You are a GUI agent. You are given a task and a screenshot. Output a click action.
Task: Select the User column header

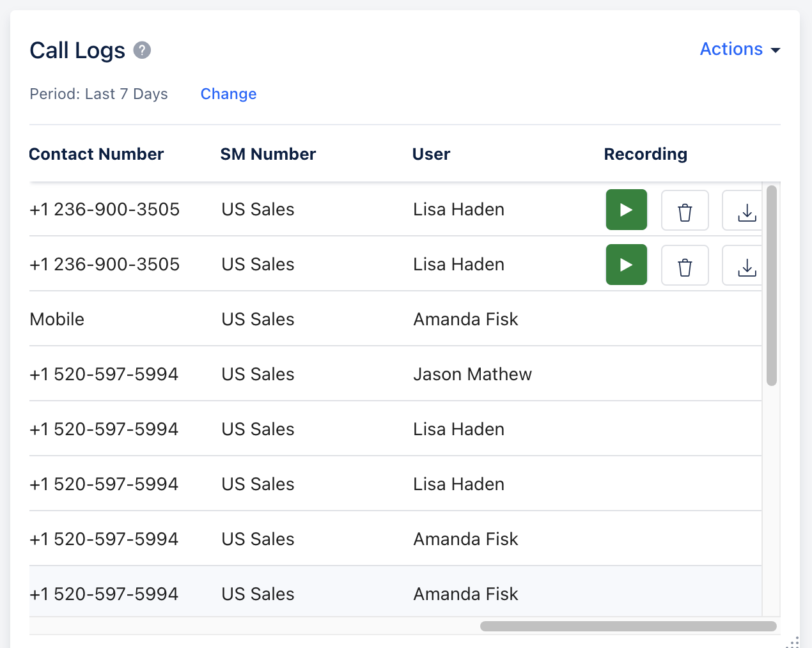click(x=432, y=154)
